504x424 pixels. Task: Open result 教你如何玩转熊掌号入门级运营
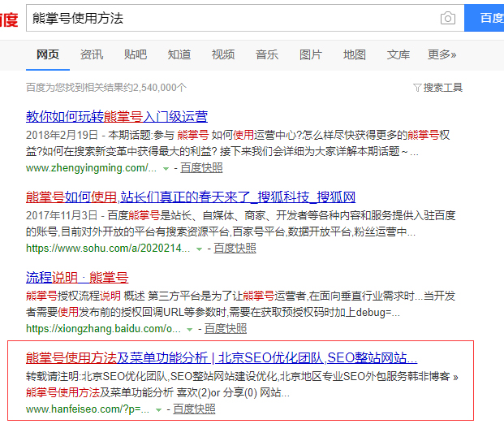point(117,116)
